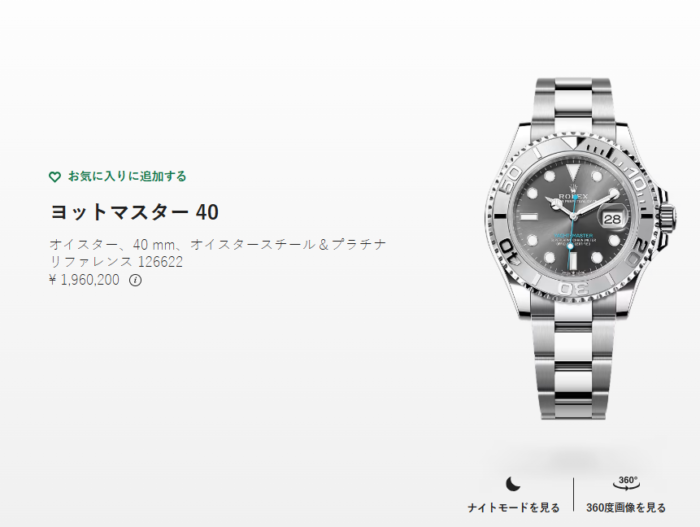The image size is (700, 527).
Task: Click the crescent moon night mode icon
Action: [513, 484]
